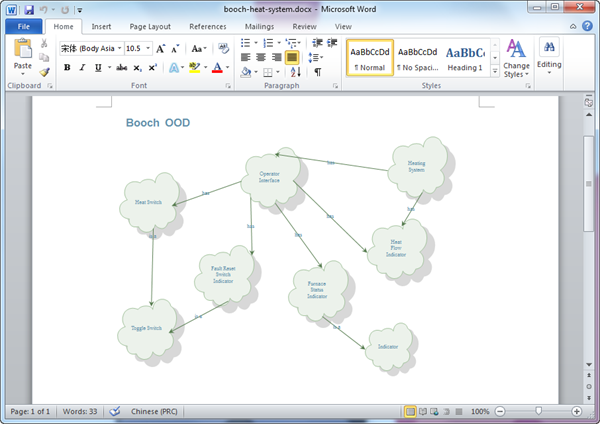Click the yellow text highlight color button
Image resolution: width=600 pixels, height=424 pixels.
pyautogui.click(x=194, y=68)
